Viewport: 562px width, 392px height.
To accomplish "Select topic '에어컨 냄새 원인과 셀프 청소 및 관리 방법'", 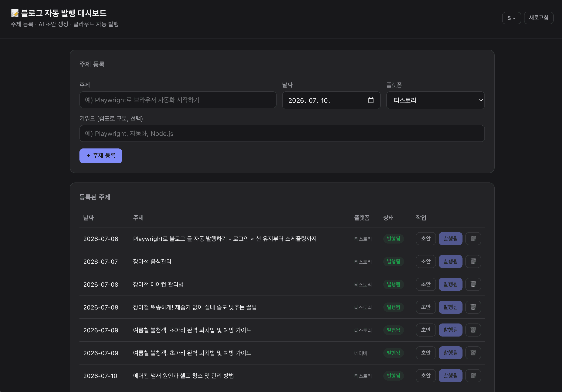I will click(183, 376).
